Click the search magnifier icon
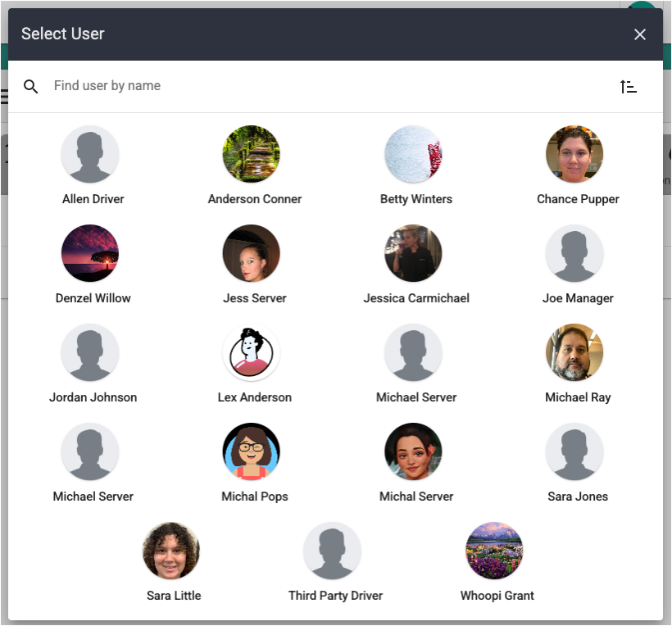The width and height of the screenshot is (672, 626). 31,86
